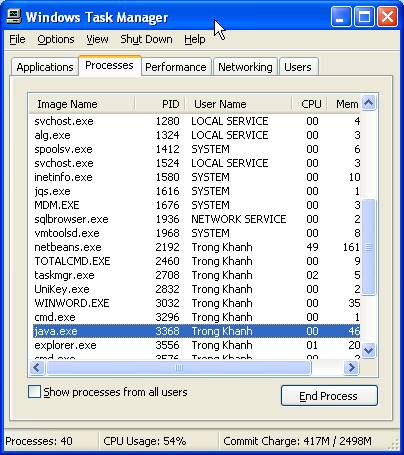Image resolution: width=404 pixels, height=455 pixels.
Task: Open the Shut Down menu
Action: 146,39
